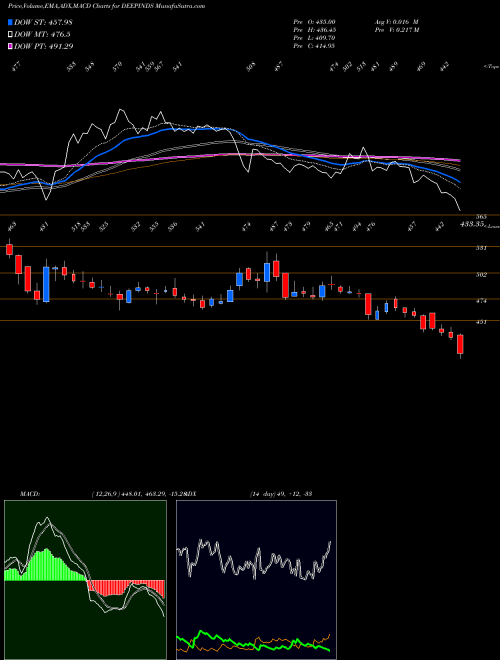Click the 'Pre O: 433.00' open value
This screenshot has width=500, height=660.
(314, 21)
